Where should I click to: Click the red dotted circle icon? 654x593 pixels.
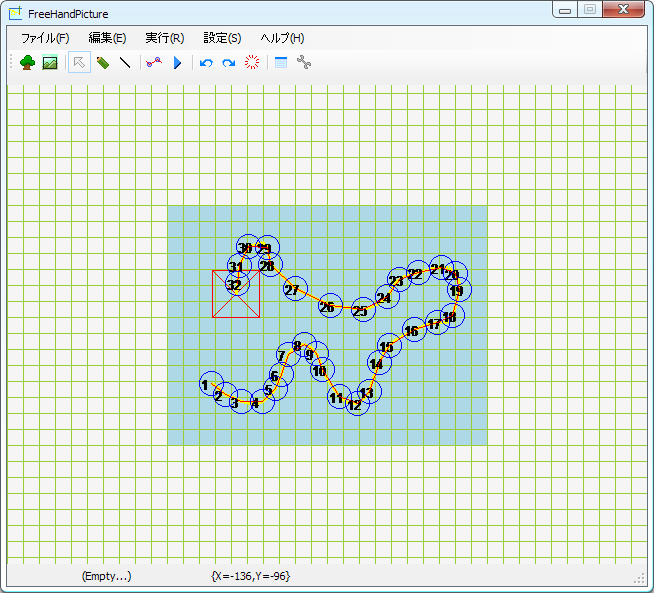(x=252, y=63)
